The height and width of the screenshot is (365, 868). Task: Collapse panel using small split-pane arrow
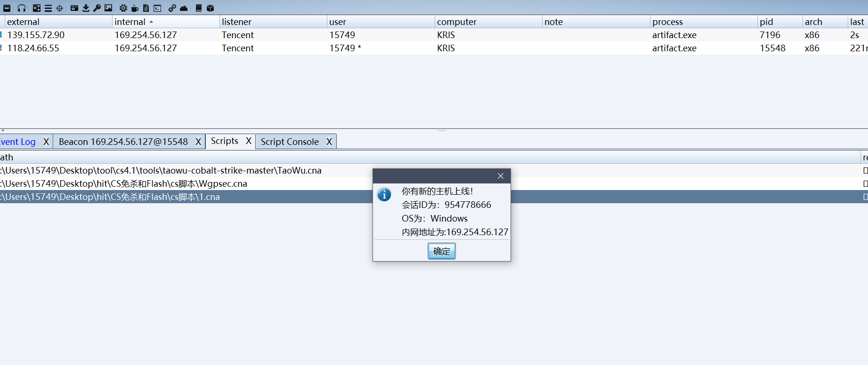pos(3,130)
